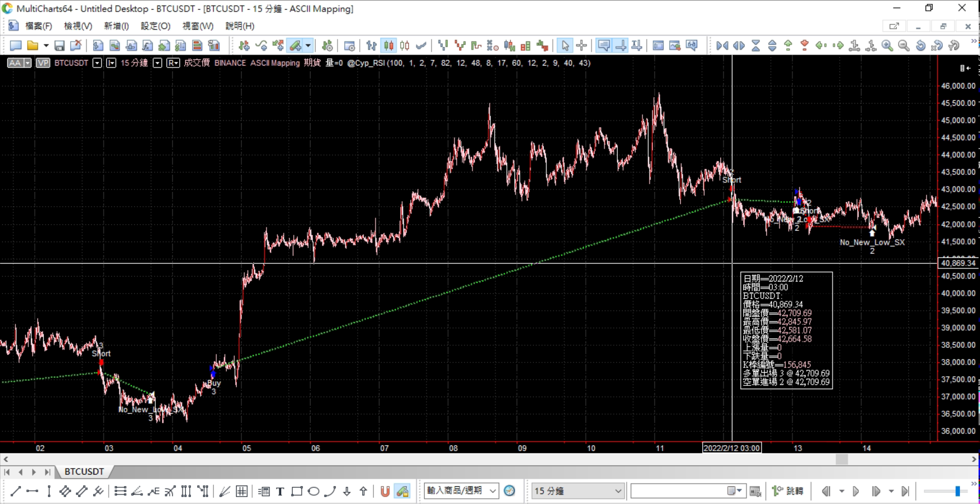
Task: Select the BTCUSDT workspace tab
Action: [84, 471]
